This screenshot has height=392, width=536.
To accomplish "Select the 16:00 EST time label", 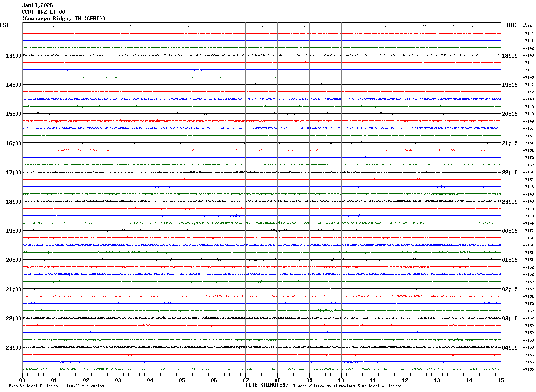I will coord(14,143).
